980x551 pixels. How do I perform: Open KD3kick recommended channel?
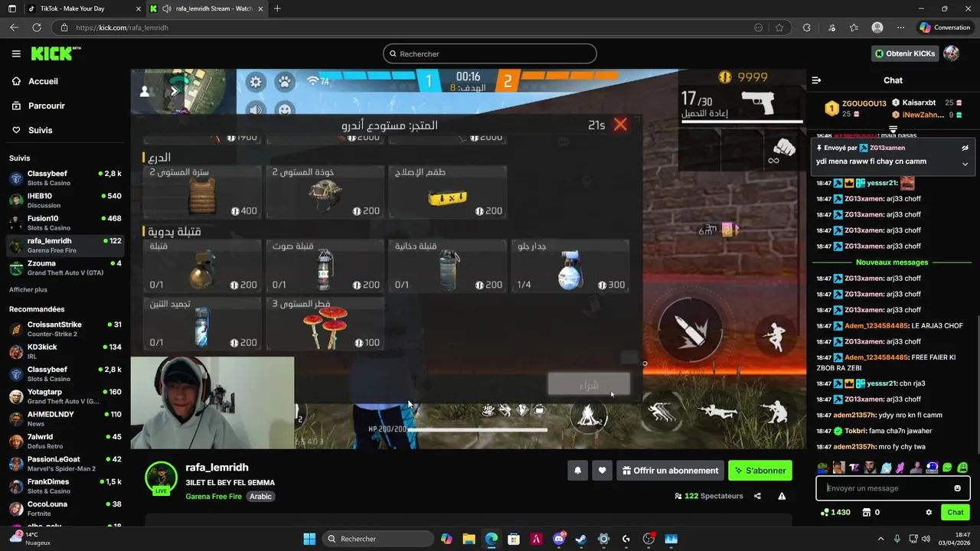(65, 351)
